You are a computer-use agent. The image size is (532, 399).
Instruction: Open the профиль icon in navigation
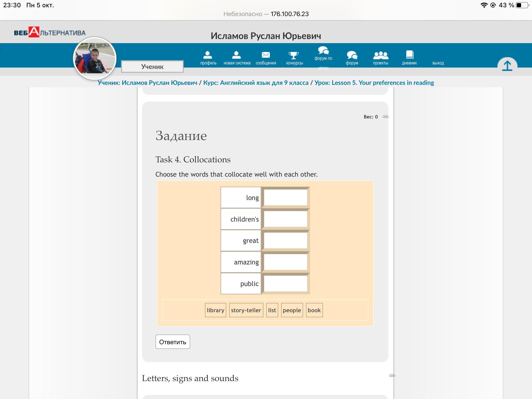pos(208,55)
